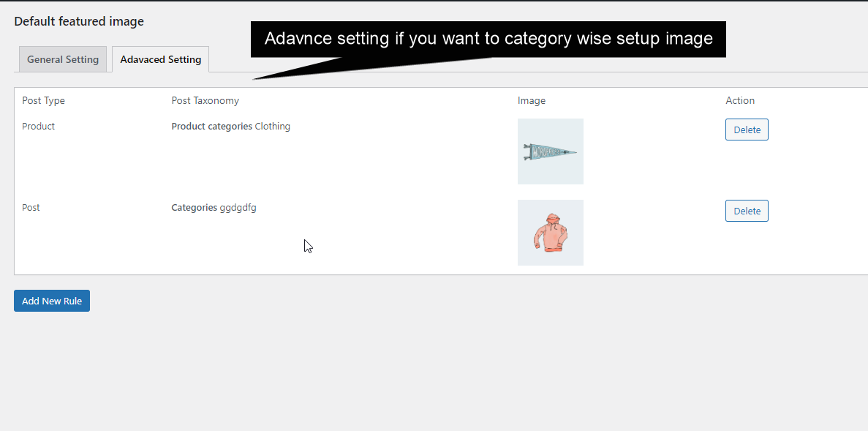Click the Product categories label
This screenshot has width=868, height=431.
211,126
